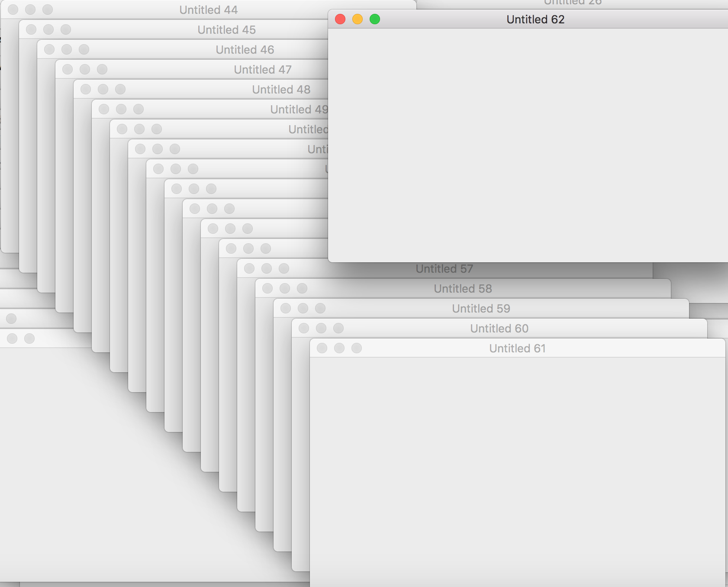Viewport: 728px width, 587px height.
Task: Close the Untitled 44 window
Action: coord(13,10)
